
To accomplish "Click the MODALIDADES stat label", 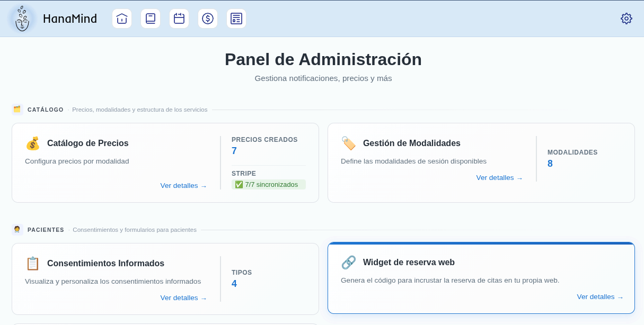I will pyautogui.click(x=572, y=152).
